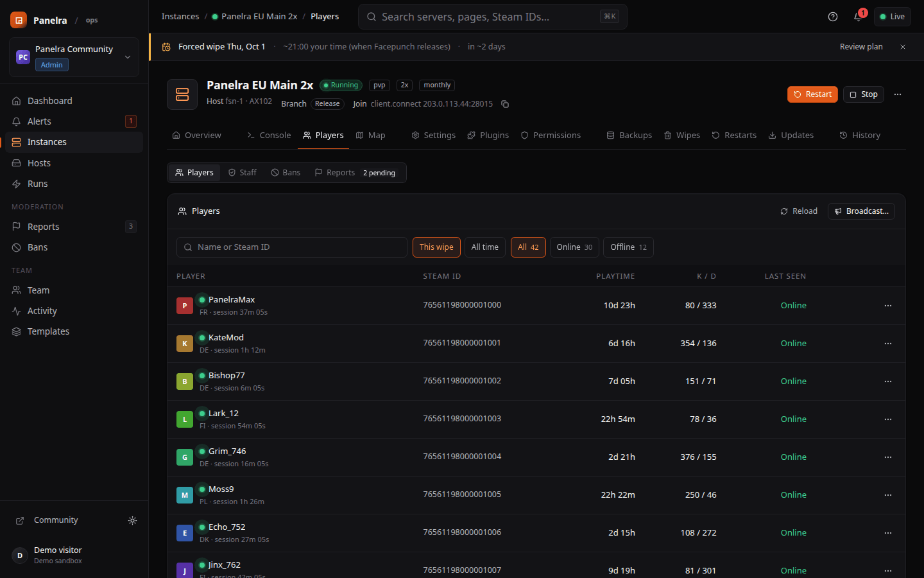Reload the players list

(x=799, y=211)
